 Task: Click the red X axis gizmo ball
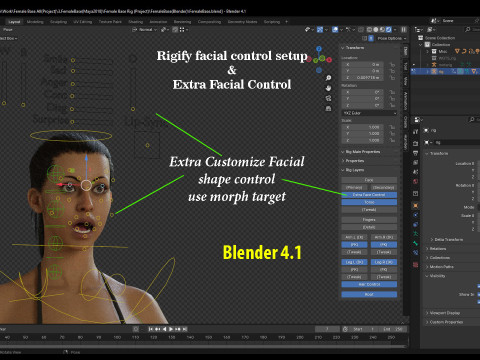coord(329,60)
